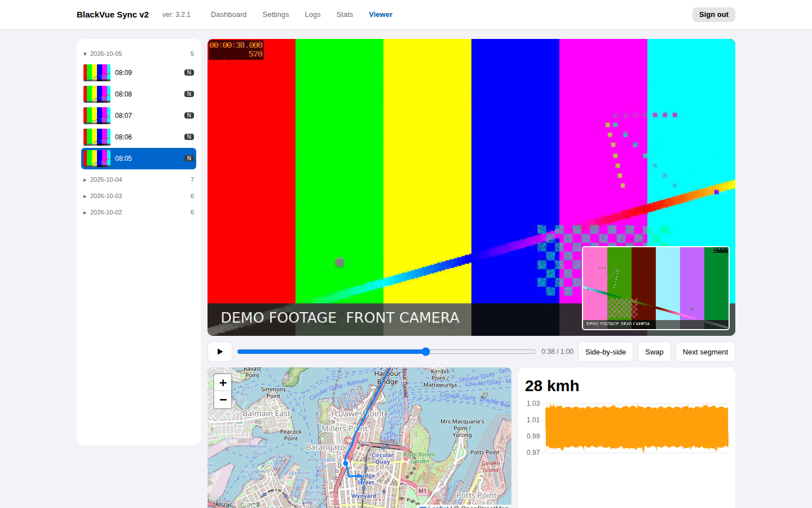812x508 pixels.
Task: Select the 08:06 recording time label
Action: tap(123, 137)
